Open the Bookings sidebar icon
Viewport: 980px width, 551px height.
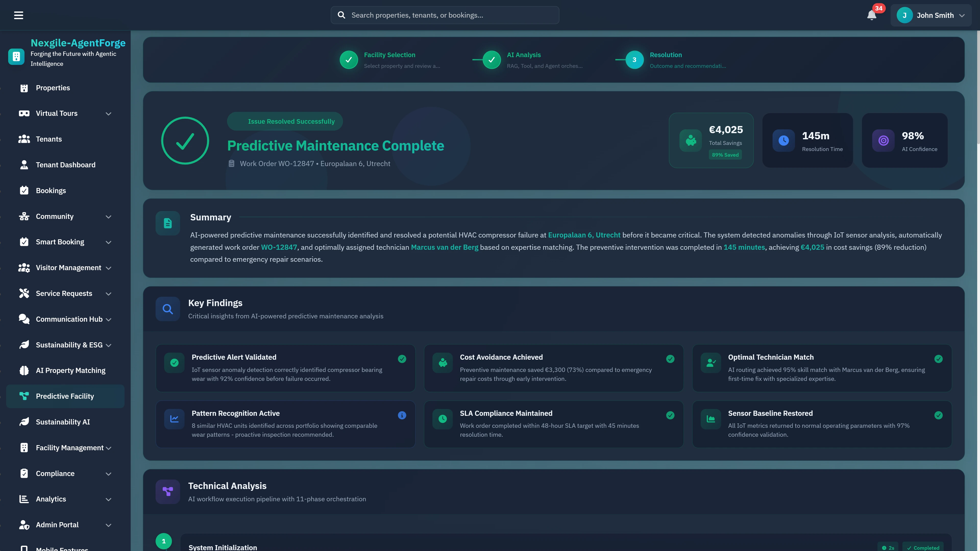tap(24, 190)
